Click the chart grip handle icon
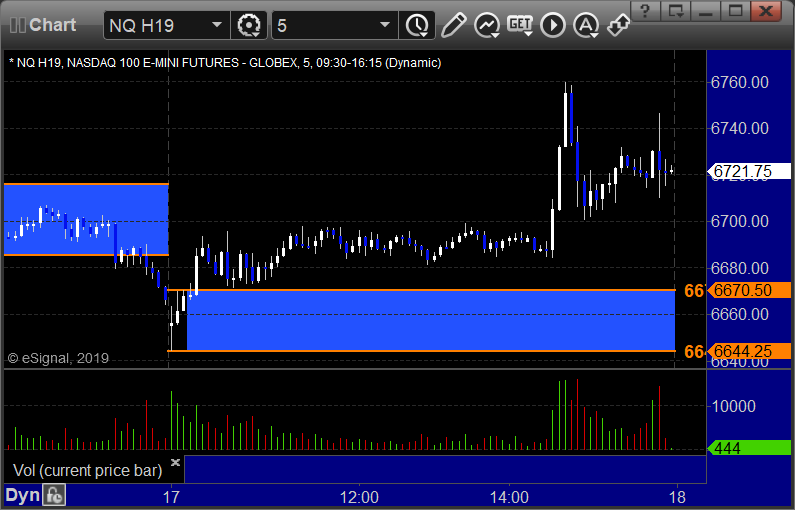Image resolution: width=795 pixels, height=510 pixels. 18,25
